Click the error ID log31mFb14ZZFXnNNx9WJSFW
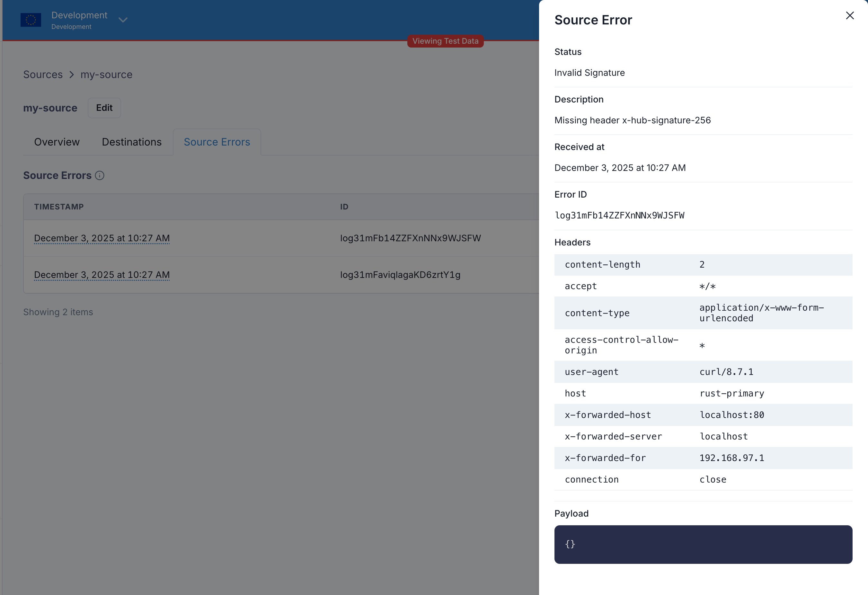This screenshot has width=868, height=595. (x=411, y=238)
